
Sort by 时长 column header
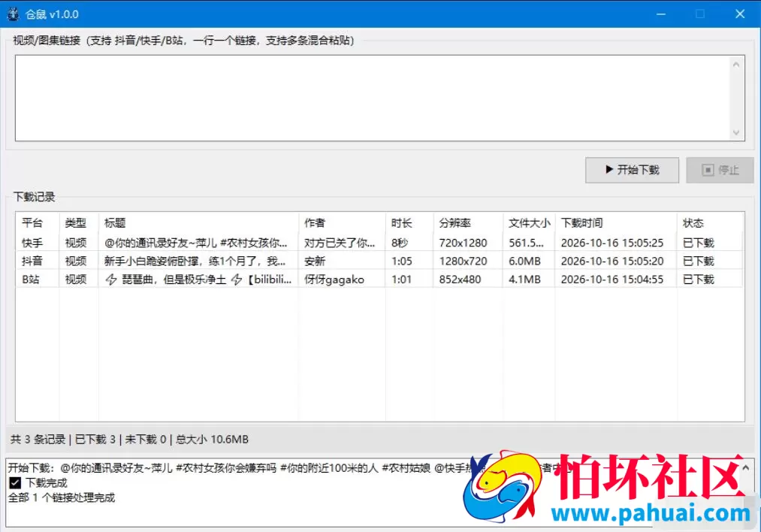[x=402, y=223]
